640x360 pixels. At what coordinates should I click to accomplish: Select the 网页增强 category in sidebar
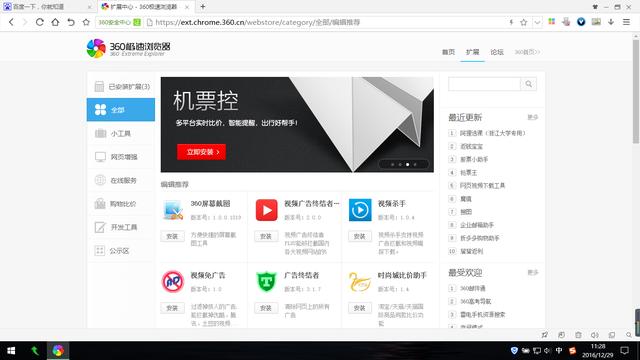click(121, 157)
